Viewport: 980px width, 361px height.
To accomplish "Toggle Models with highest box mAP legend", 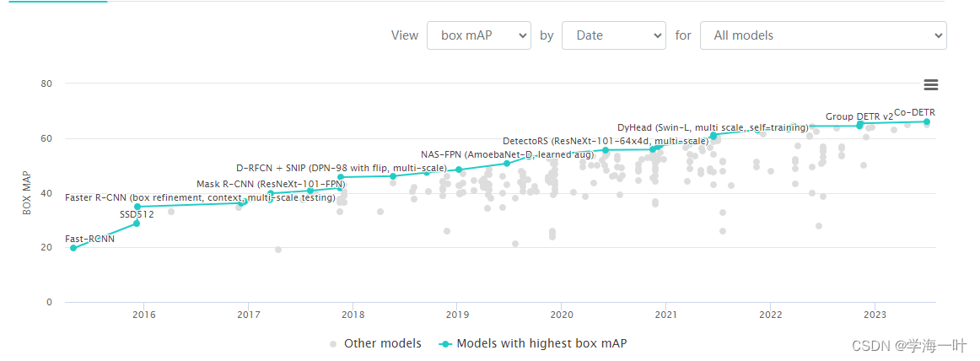I will tap(533, 343).
